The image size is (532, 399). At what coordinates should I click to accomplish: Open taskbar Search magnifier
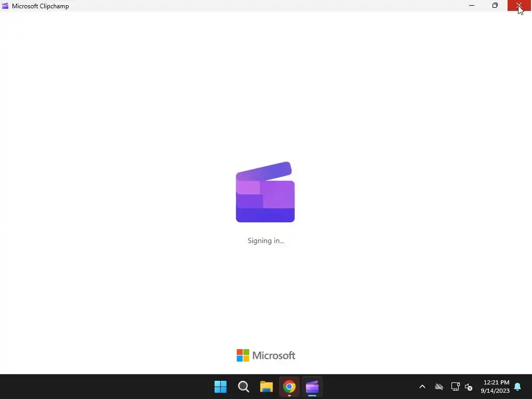click(x=244, y=387)
